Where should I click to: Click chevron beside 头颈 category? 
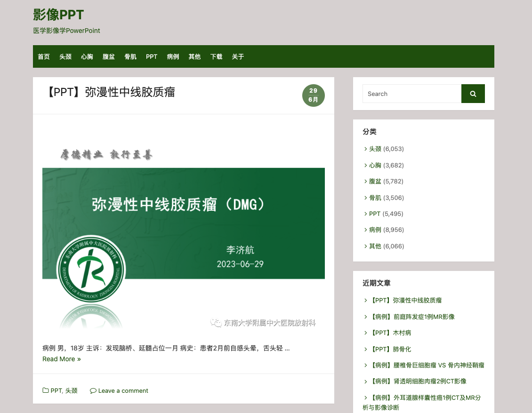tap(365, 149)
